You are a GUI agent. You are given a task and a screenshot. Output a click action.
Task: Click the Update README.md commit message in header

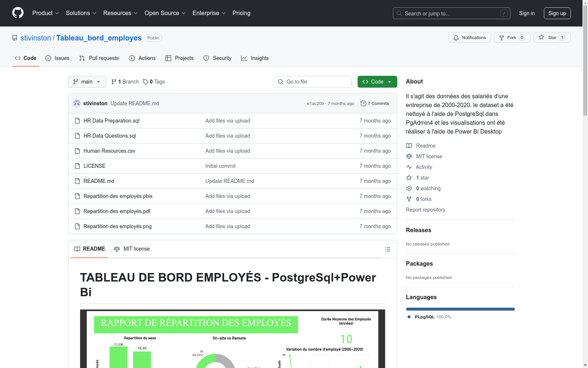pyautogui.click(x=135, y=103)
